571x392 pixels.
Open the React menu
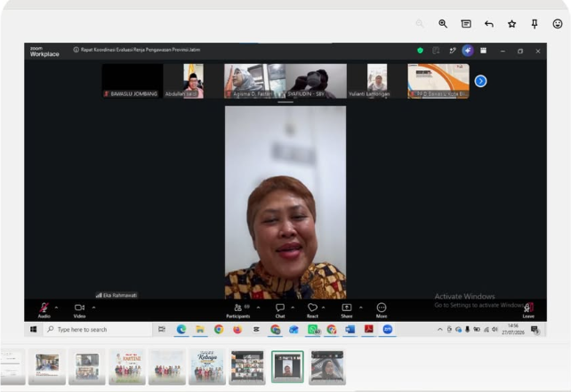tap(312, 310)
